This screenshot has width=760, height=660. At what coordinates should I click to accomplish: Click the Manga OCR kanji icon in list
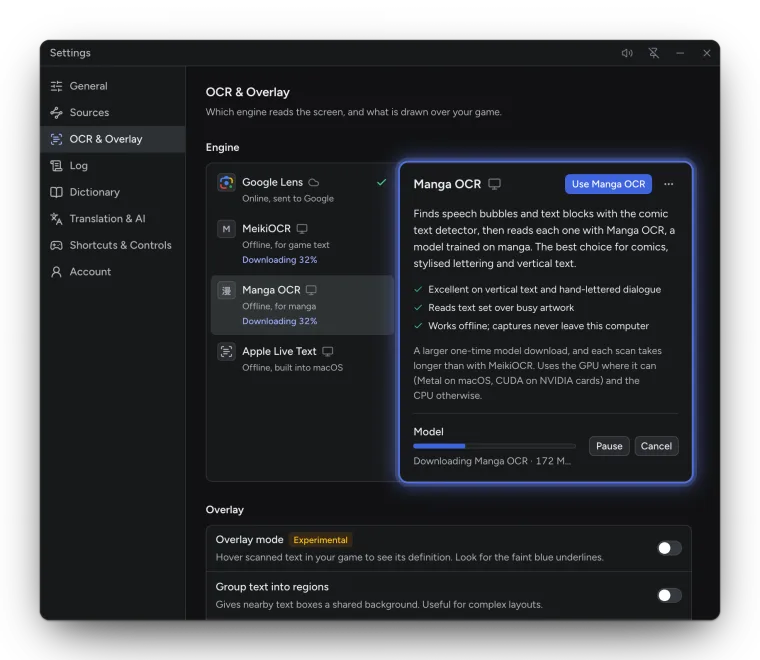click(226, 290)
